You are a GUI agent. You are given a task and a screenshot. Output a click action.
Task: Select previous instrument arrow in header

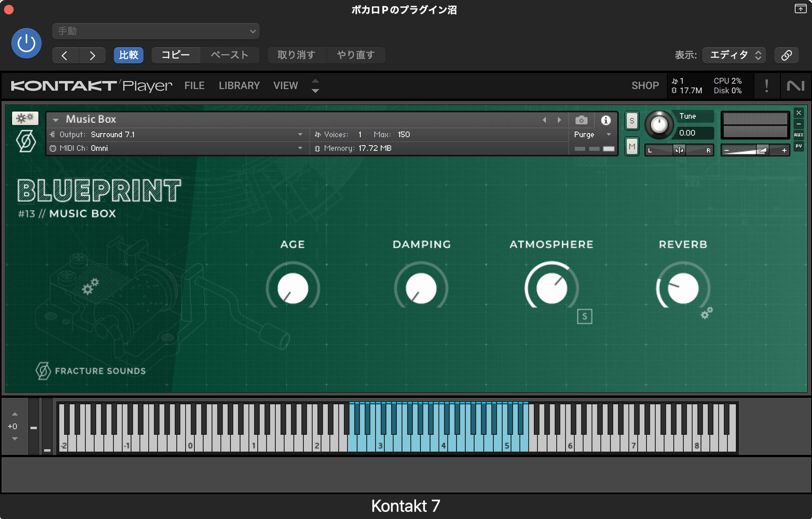[544, 120]
